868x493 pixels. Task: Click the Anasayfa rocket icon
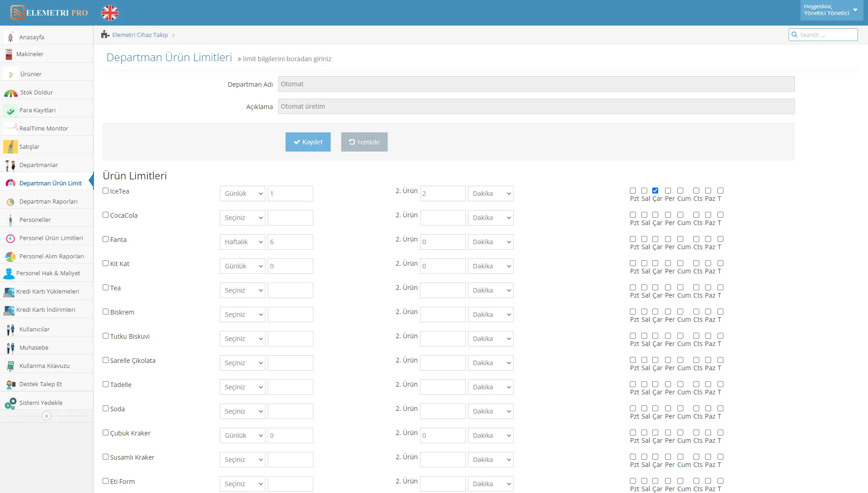click(x=10, y=37)
